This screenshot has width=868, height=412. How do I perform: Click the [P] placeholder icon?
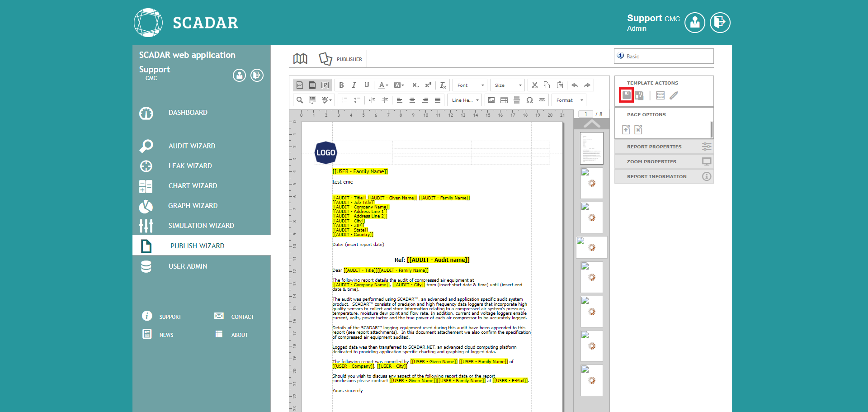pyautogui.click(x=325, y=85)
